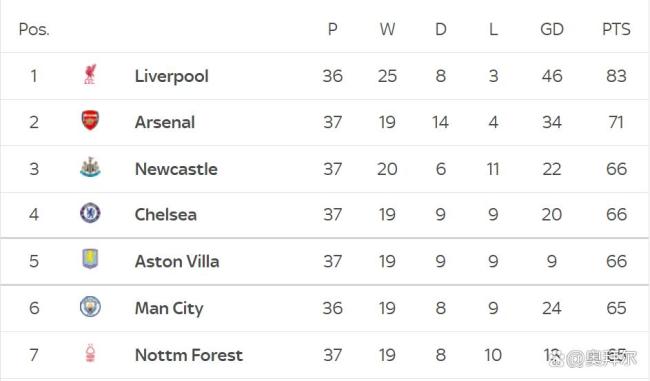Select the W column header
650x381 pixels.
tap(387, 29)
